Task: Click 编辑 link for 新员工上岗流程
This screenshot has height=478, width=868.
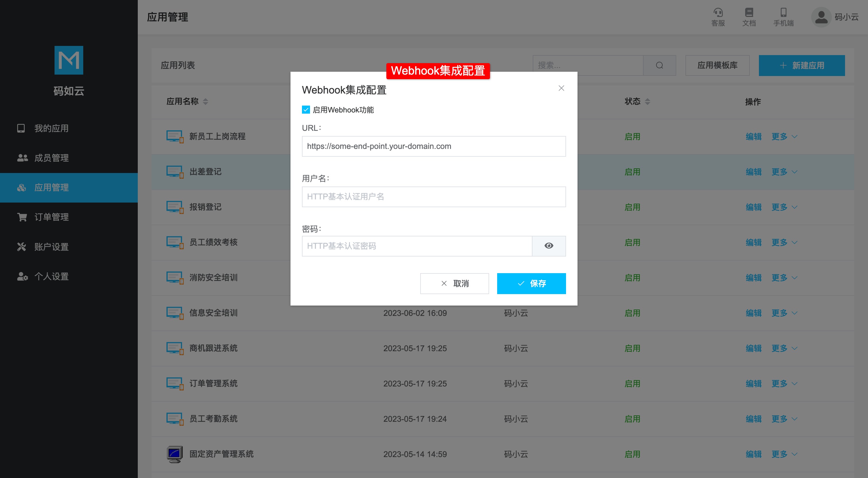Action: (753, 136)
